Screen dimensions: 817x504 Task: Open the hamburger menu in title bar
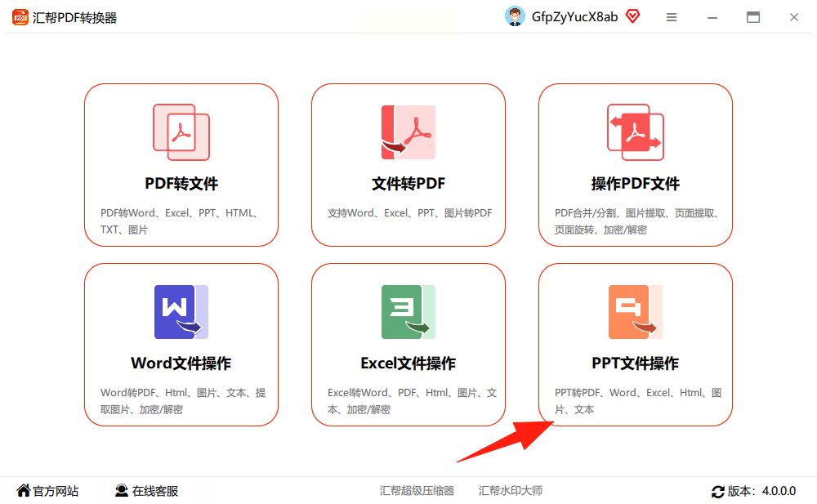pos(672,17)
